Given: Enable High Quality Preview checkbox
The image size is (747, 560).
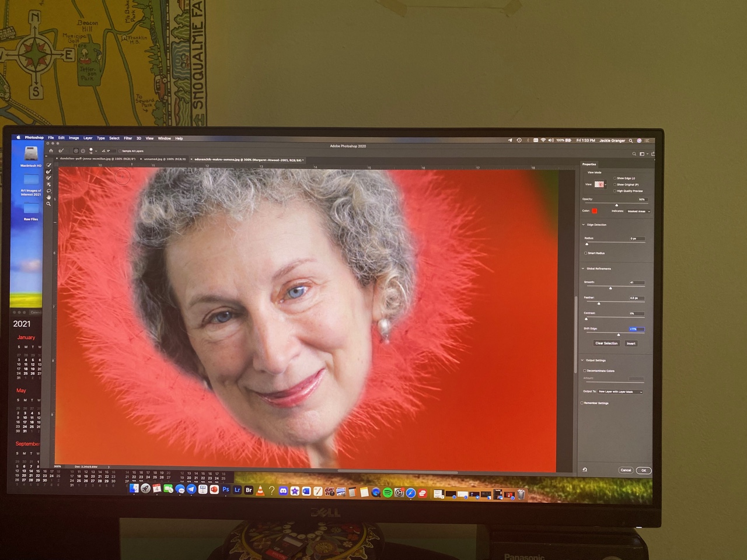Looking at the screenshot, I should pos(615,191).
